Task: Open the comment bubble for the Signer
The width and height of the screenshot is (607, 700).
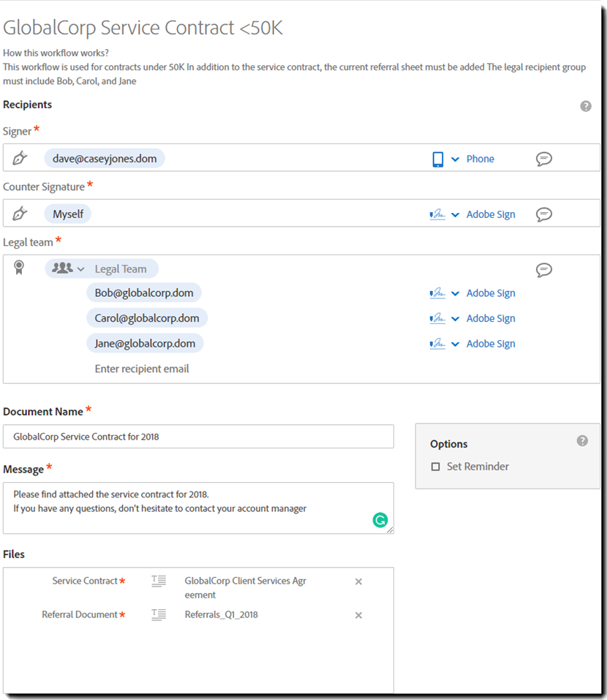Action: pyautogui.click(x=544, y=159)
